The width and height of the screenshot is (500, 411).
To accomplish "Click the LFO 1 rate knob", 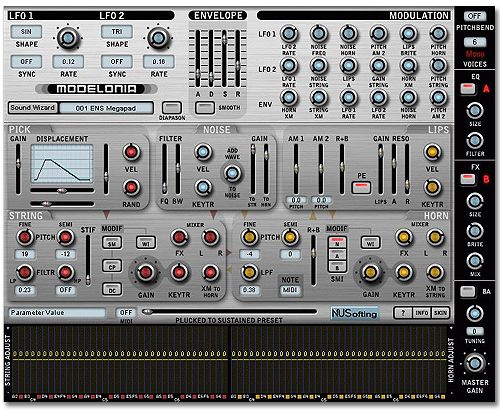I will tap(68, 38).
